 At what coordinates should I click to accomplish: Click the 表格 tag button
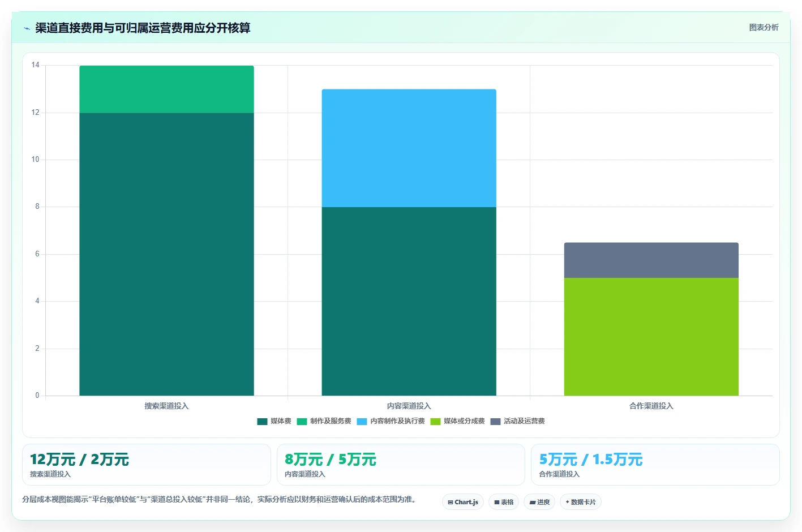pos(504,502)
